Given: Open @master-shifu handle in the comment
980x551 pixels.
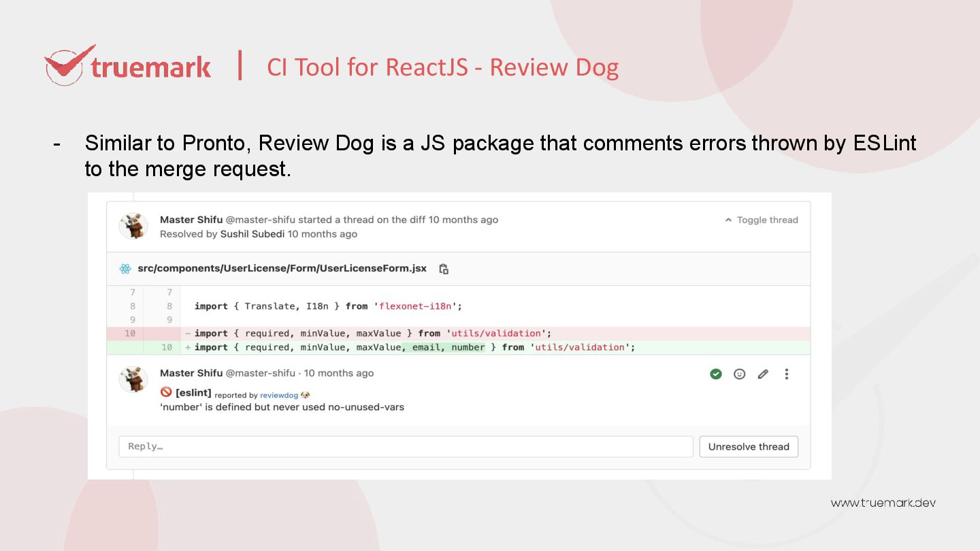Looking at the screenshot, I should pos(261,373).
